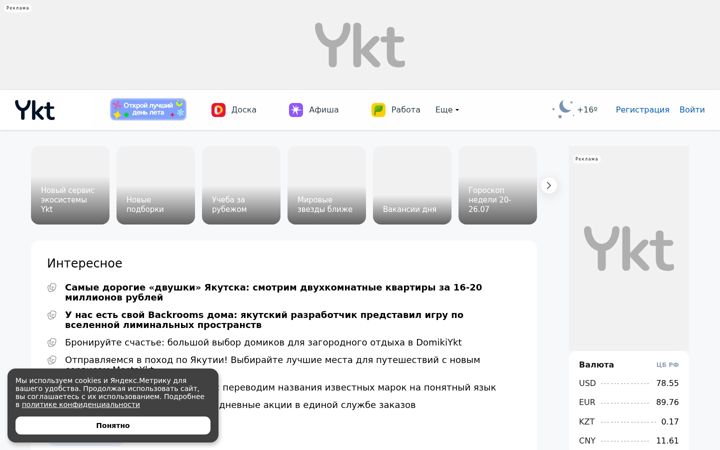
Task: Click the purple Афиша icon
Action: (x=296, y=110)
